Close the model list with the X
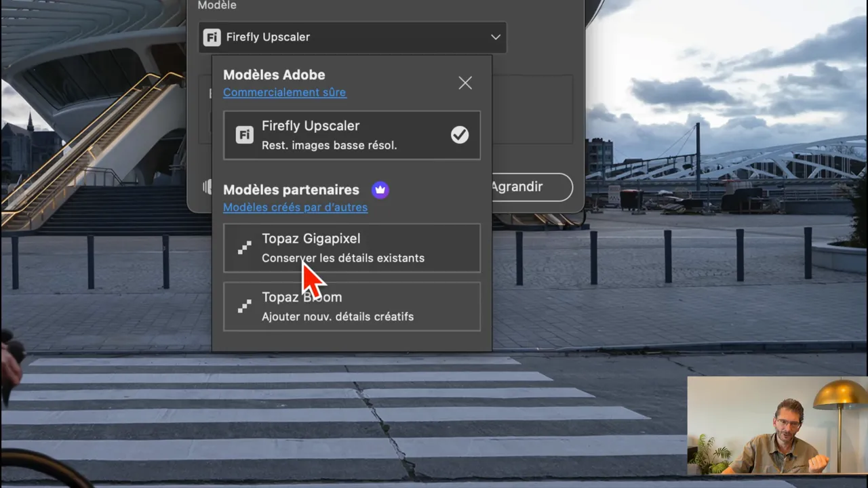This screenshot has width=868, height=488. coord(465,83)
